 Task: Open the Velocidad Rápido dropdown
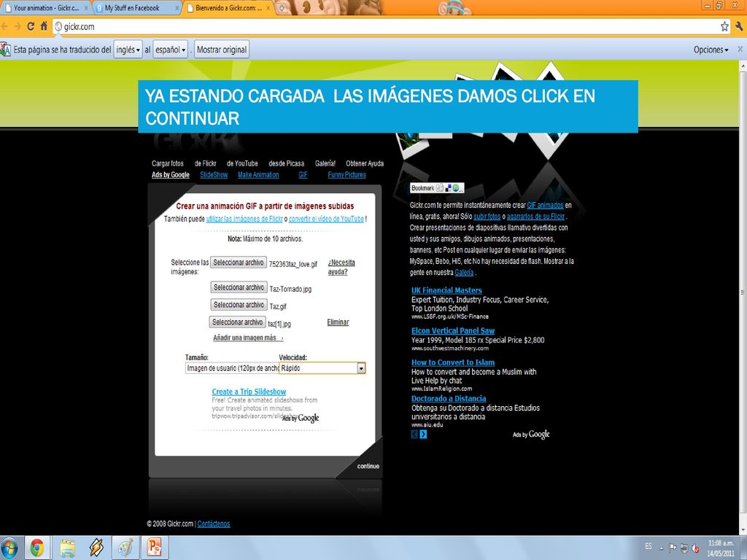pyautogui.click(x=322, y=368)
